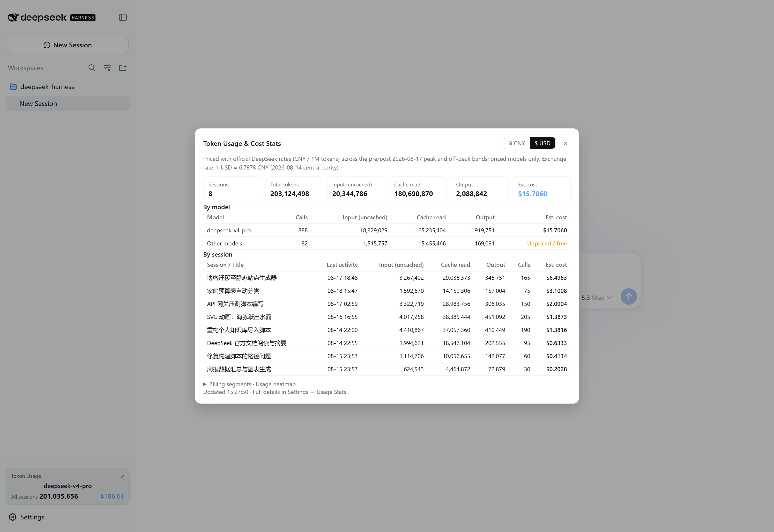Select session '修复构建脚本的路径问题'
Viewport: 774px width, 532px height.
(387, 356)
